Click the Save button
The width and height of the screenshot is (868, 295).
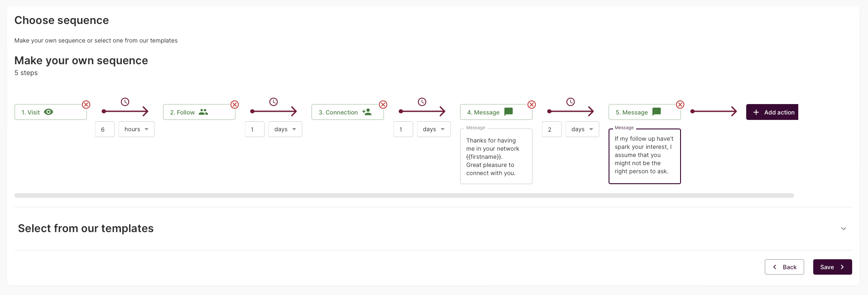[x=832, y=267]
